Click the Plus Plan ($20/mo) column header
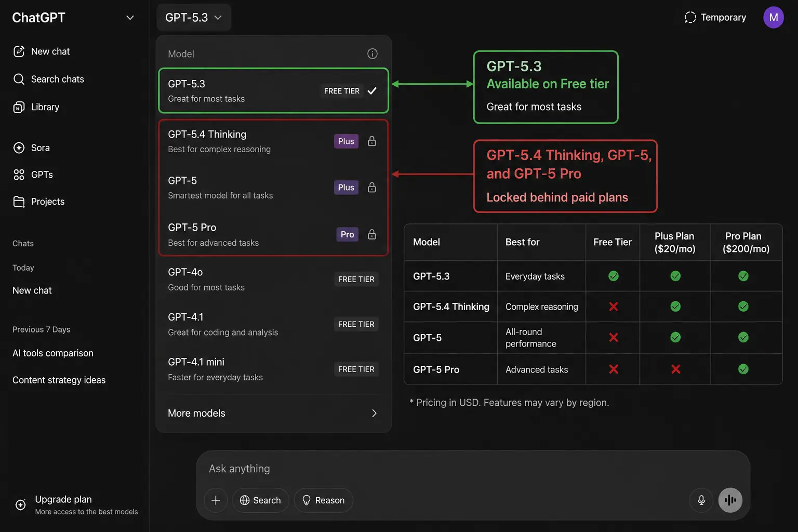The width and height of the screenshot is (798, 532). [675, 242]
